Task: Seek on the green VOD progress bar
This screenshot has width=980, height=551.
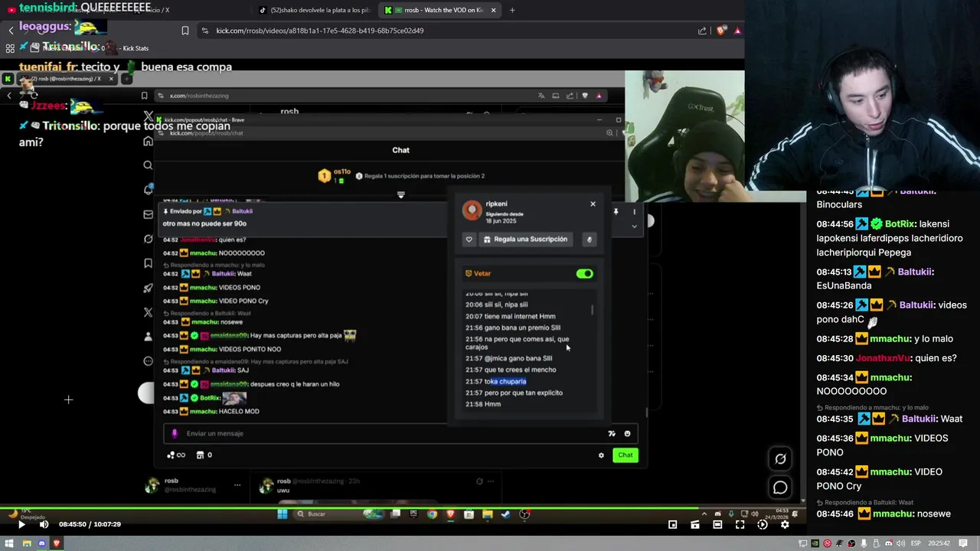Action: (x=403, y=509)
